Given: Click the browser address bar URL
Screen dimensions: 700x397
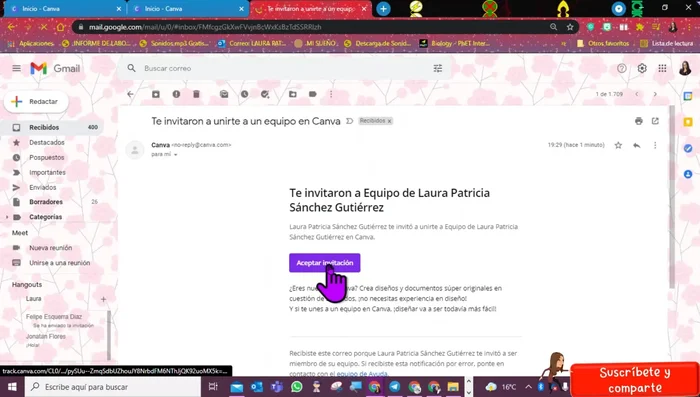Looking at the screenshot, I should (205, 27).
